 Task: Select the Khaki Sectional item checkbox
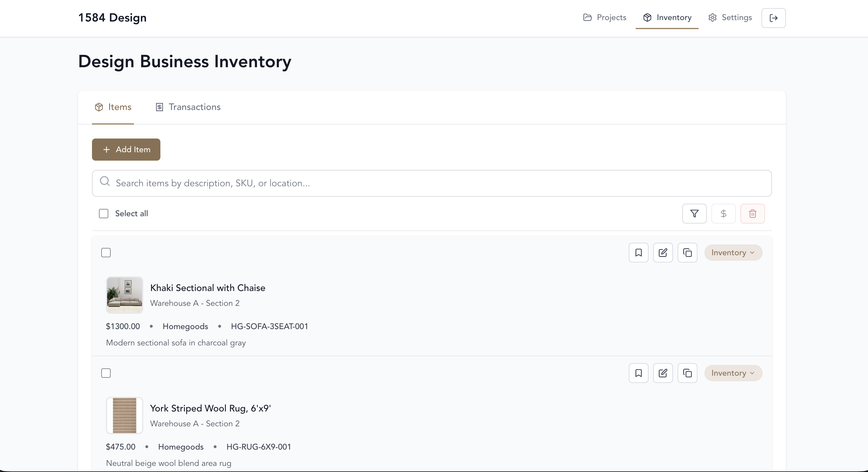tap(106, 252)
